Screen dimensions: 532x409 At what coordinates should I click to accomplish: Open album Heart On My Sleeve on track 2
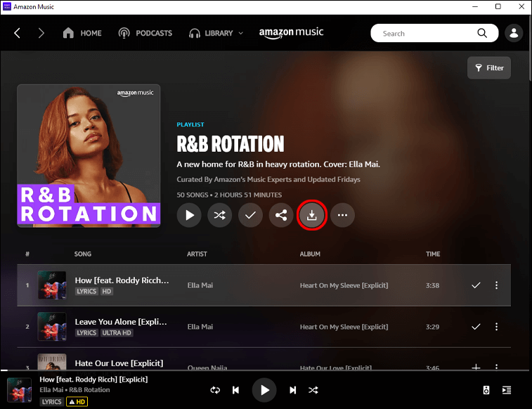[344, 327]
